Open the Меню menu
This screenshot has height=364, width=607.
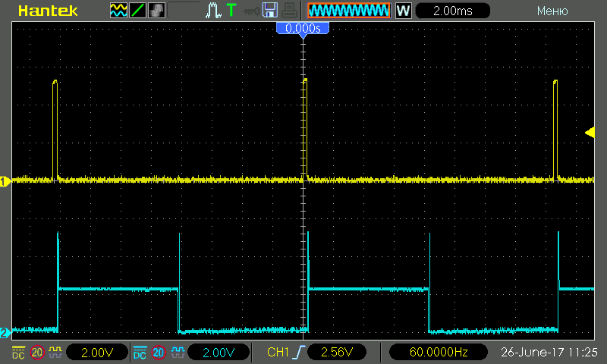[x=552, y=11]
